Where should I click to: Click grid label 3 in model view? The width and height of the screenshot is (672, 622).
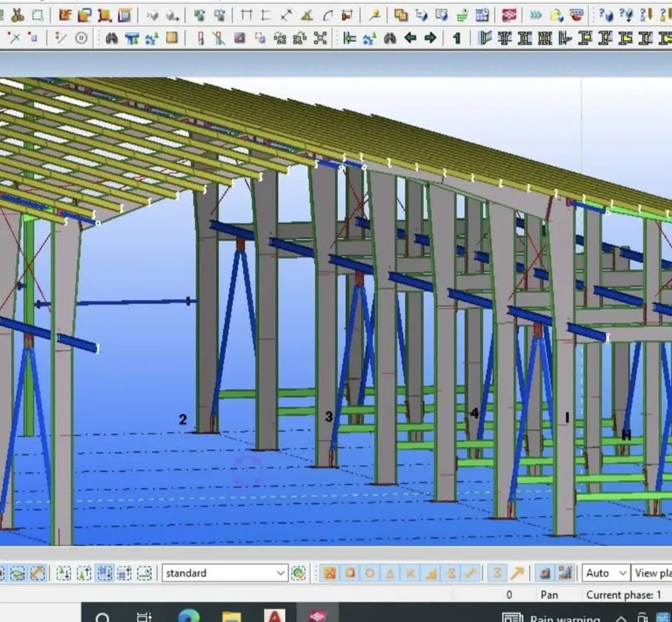point(329,416)
